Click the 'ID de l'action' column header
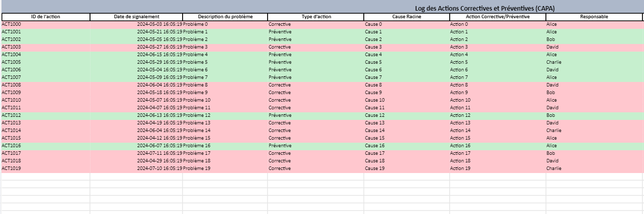 [46, 17]
